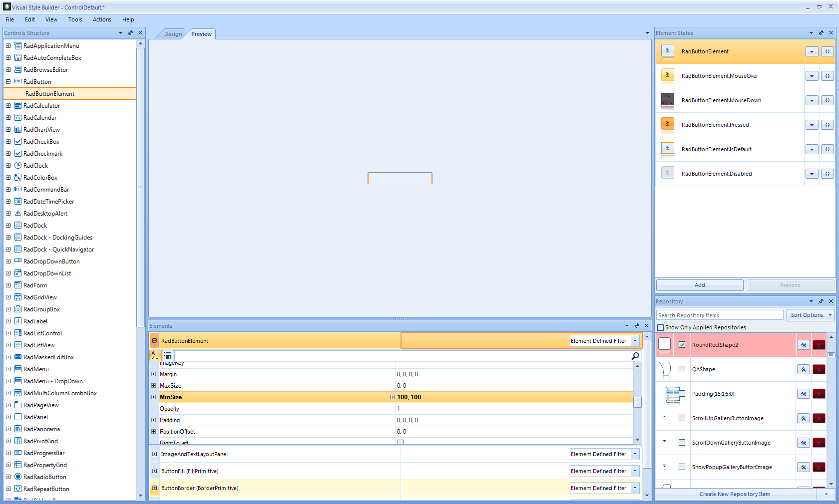Select RadButtonElement in the Controls Structure tree
Screen dimensions: 839x504
(70, 94)
